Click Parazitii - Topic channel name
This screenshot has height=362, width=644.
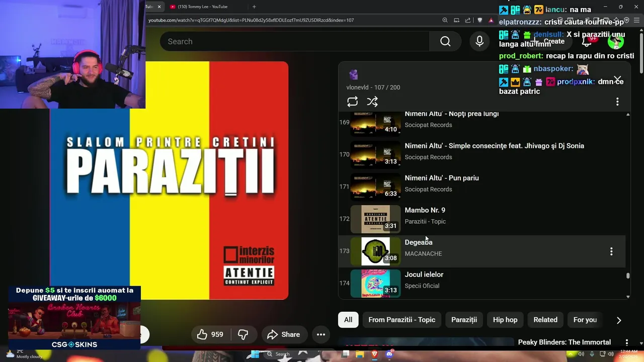(x=425, y=222)
